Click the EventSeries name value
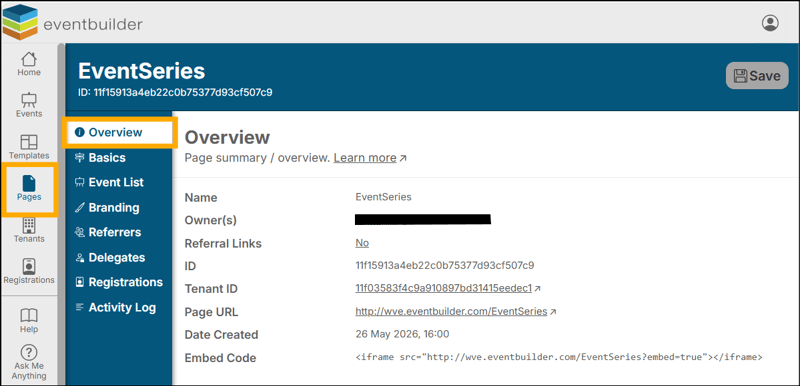800x386 pixels. coord(383,197)
